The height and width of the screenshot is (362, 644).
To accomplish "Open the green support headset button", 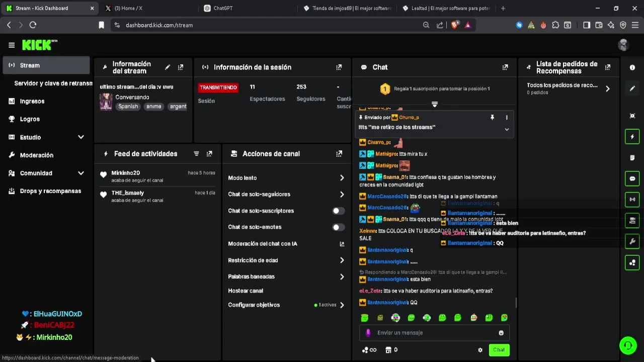I will coord(628,345).
